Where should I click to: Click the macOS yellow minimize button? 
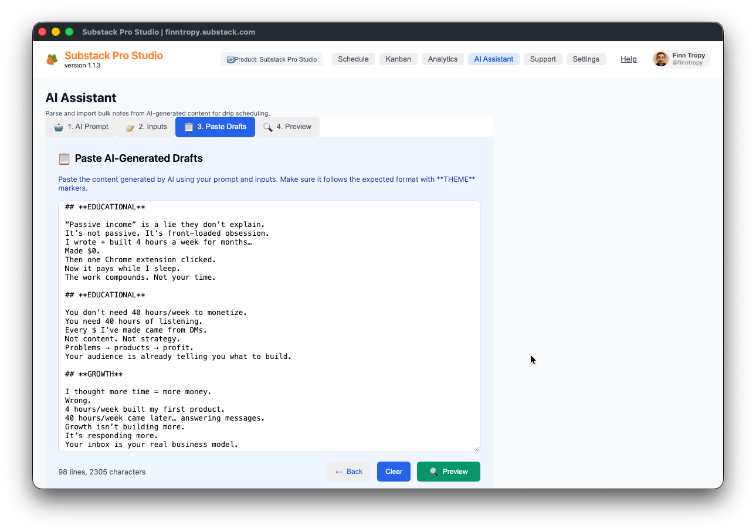pyautogui.click(x=56, y=32)
